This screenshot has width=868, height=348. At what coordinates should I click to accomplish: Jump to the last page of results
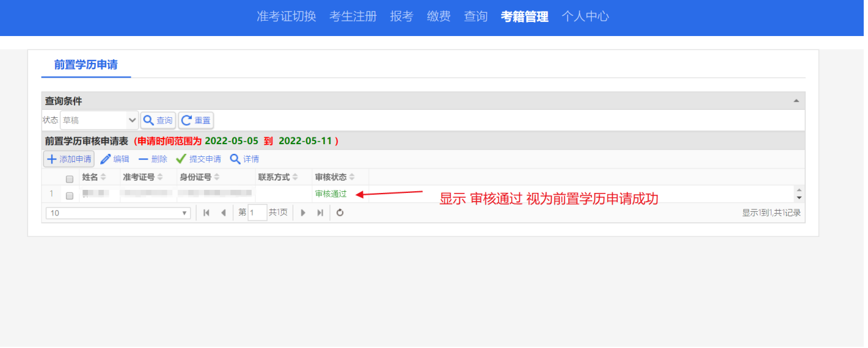tap(320, 213)
